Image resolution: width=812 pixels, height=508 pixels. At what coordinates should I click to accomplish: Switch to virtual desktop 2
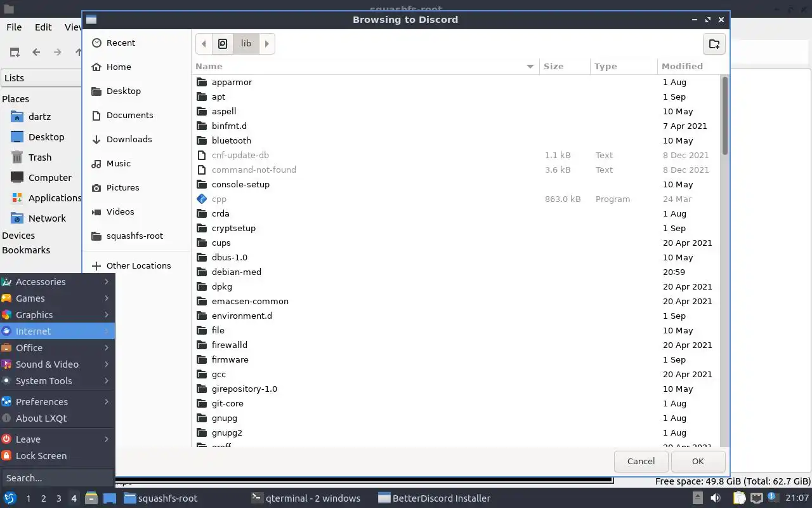tap(43, 498)
